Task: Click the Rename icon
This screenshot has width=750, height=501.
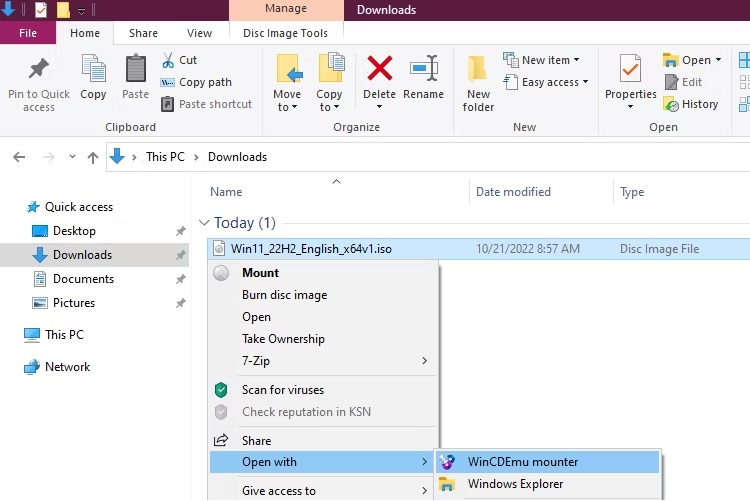Action: point(424,68)
